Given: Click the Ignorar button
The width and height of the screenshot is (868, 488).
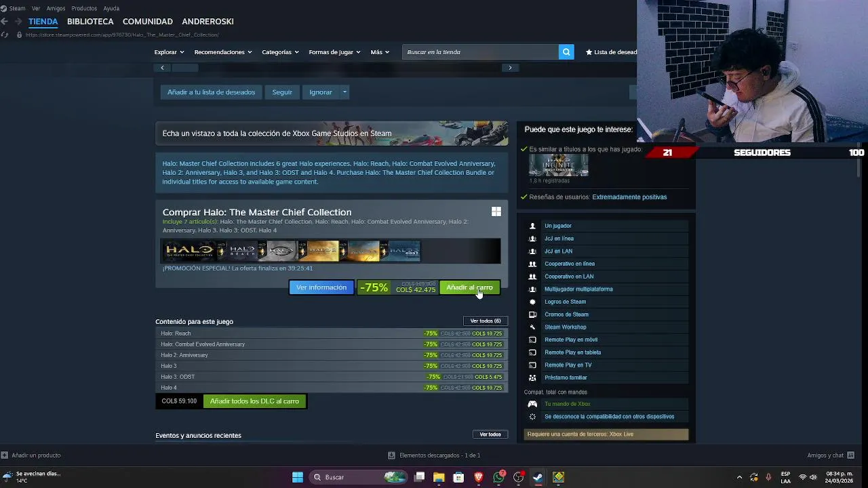Looking at the screenshot, I should tap(321, 92).
